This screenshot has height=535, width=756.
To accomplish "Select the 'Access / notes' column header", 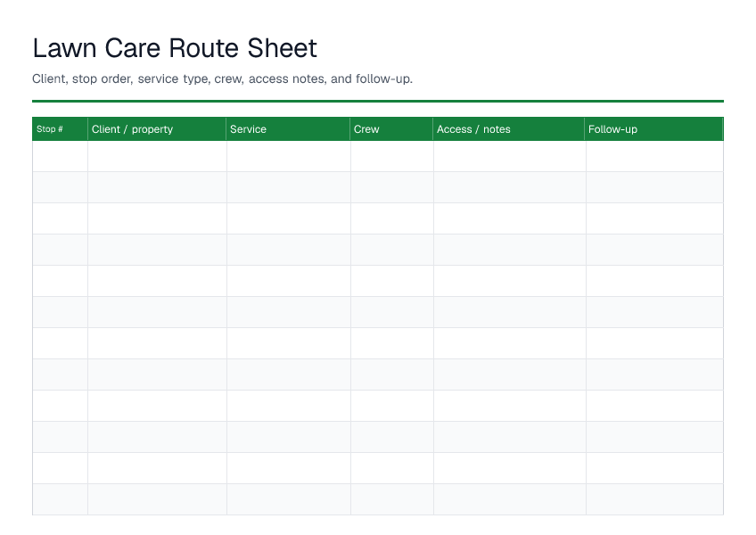I will tap(509, 128).
